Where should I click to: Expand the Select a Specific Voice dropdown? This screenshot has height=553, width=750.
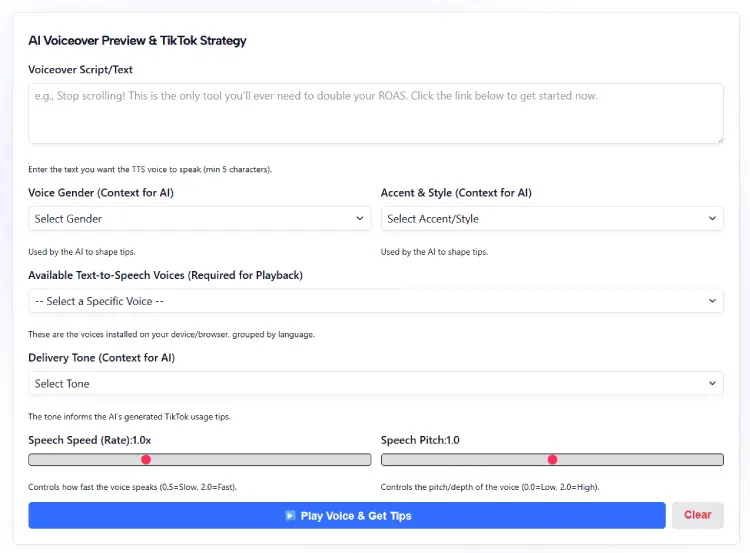click(375, 301)
